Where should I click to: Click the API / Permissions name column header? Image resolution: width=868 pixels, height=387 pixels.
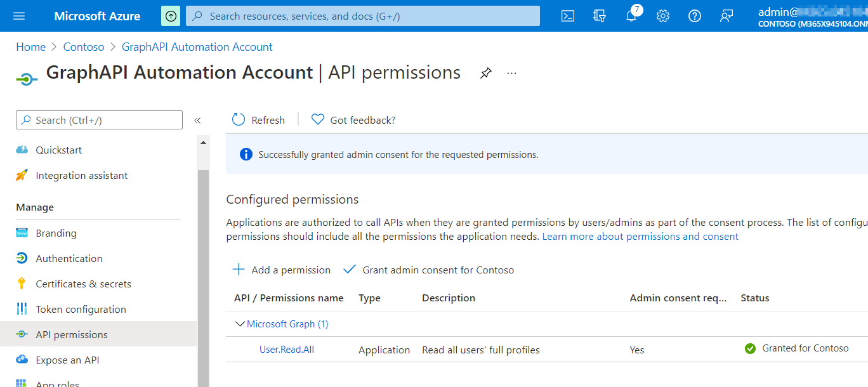click(289, 298)
